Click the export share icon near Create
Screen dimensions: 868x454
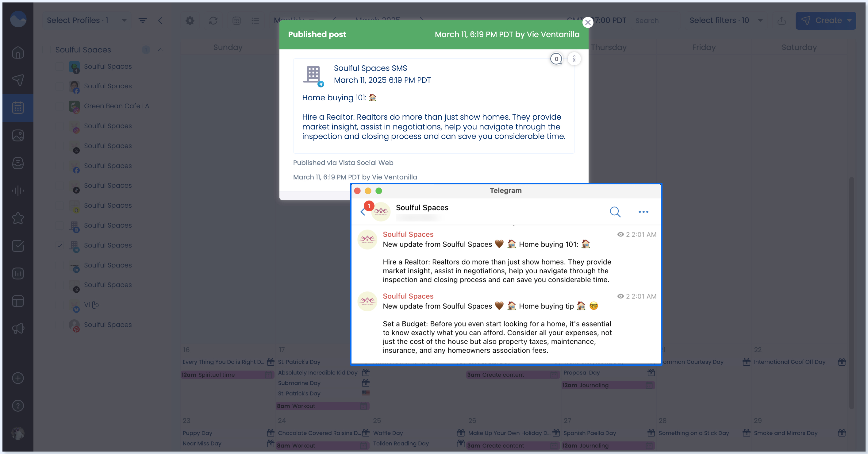coord(782,21)
